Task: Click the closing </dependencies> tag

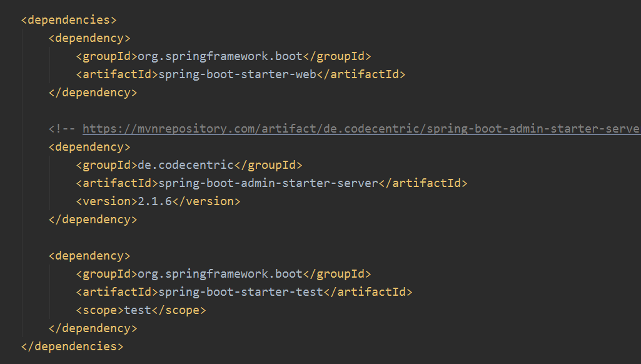Action: pyautogui.click(x=72, y=346)
